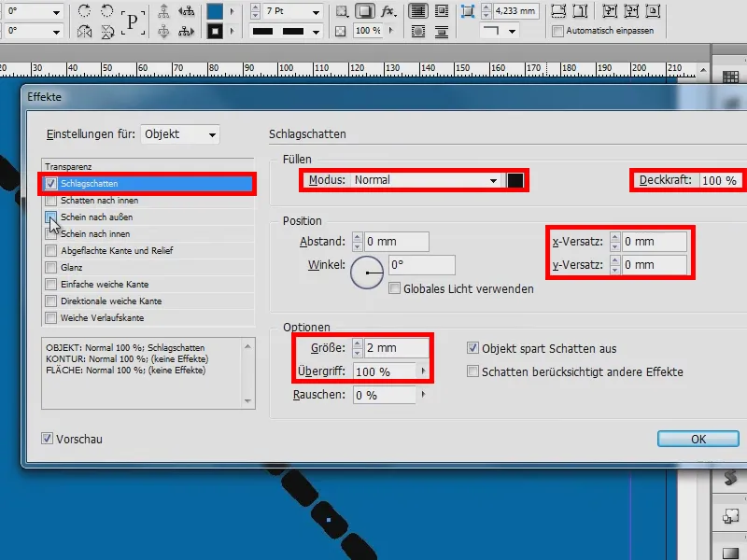Viewport: 747px width, 560px height.
Task: Fit frame to content icon
Action: point(631,10)
